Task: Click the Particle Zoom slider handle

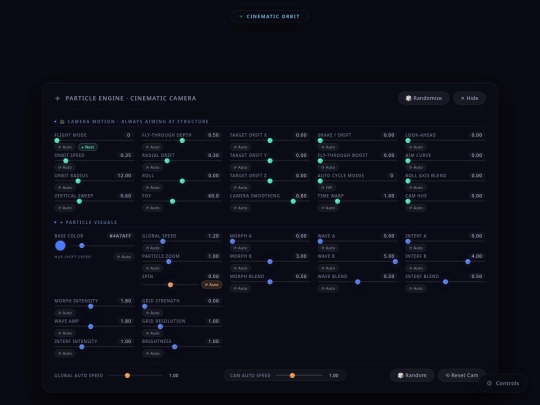Action: coord(169,262)
